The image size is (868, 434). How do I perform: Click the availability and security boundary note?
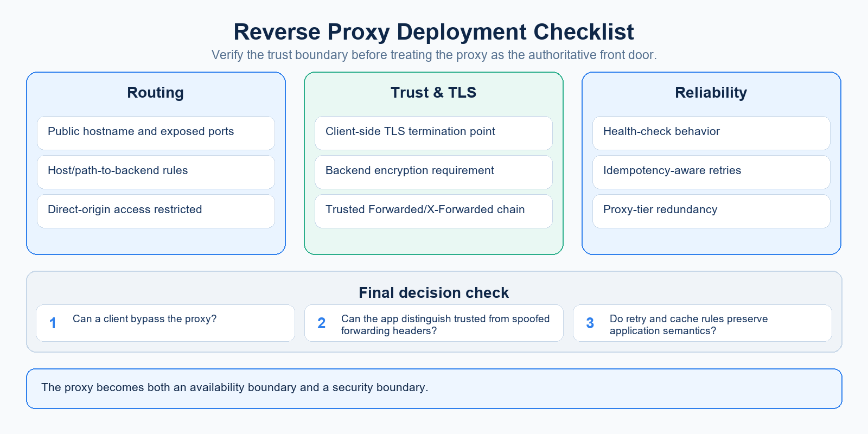434,388
